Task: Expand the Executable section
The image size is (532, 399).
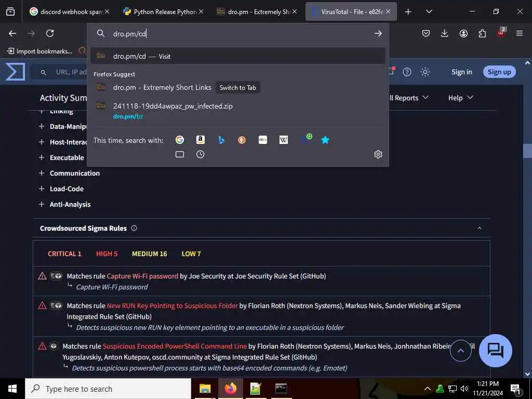Action: click(x=42, y=157)
